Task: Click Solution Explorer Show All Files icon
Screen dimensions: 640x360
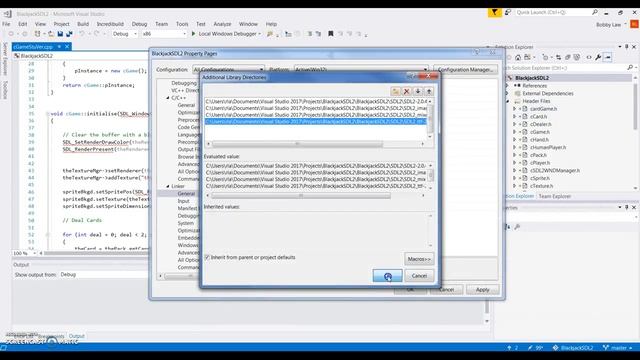Action: click(577, 58)
